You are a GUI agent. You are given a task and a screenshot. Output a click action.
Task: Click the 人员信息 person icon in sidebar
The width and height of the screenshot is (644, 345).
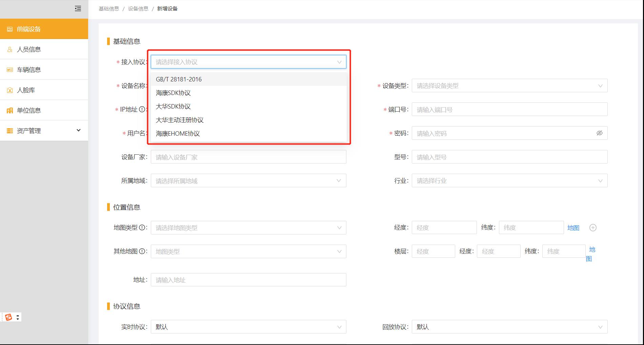(9, 49)
